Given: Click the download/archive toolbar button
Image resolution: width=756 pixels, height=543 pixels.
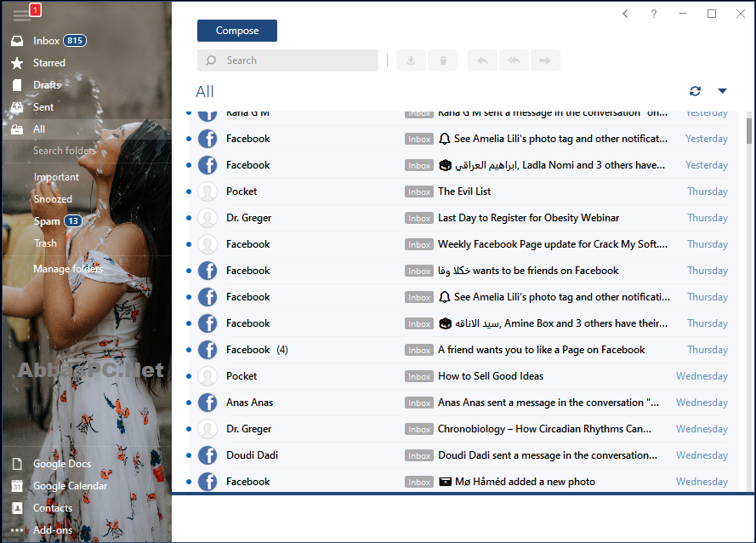Looking at the screenshot, I should coord(411,60).
